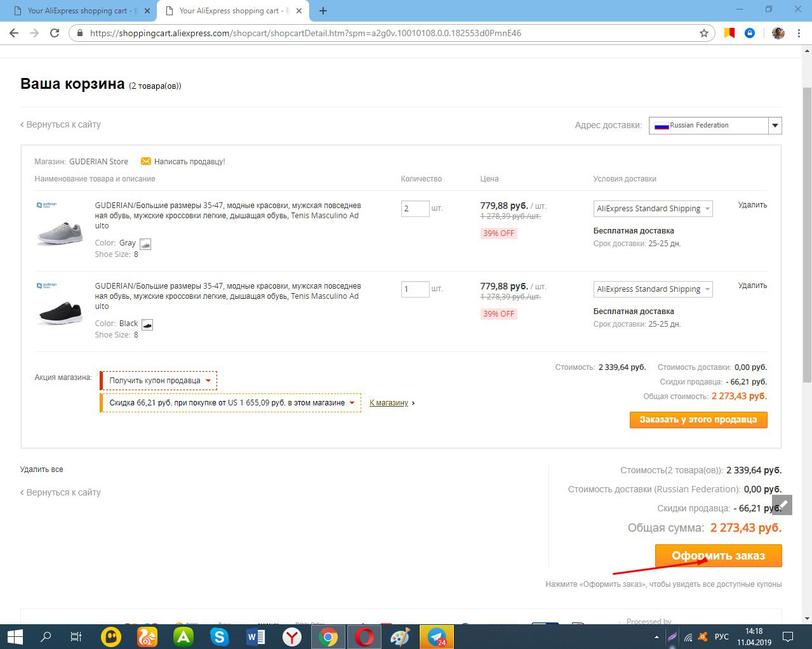The width and height of the screenshot is (812, 649).
Task: Launch the green A app on taskbar
Action: tap(183, 636)
